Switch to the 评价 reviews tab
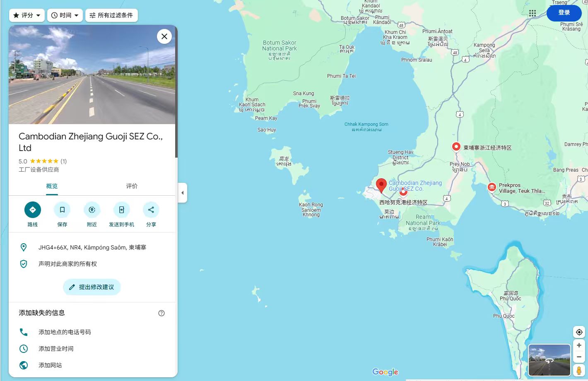This screenshot has width=588, height=381. pyautogui.click(x=132, y=186)
